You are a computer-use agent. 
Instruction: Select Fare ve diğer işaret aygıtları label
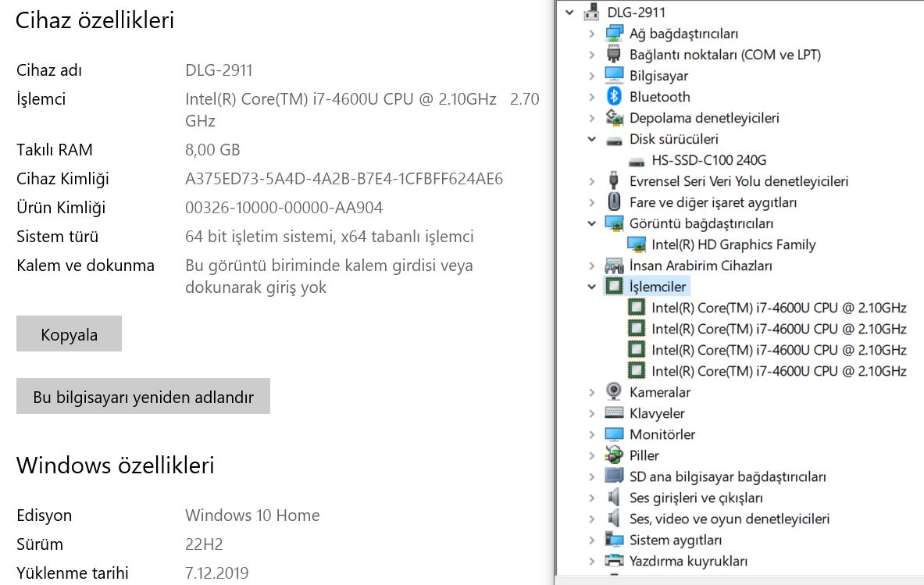713,202
